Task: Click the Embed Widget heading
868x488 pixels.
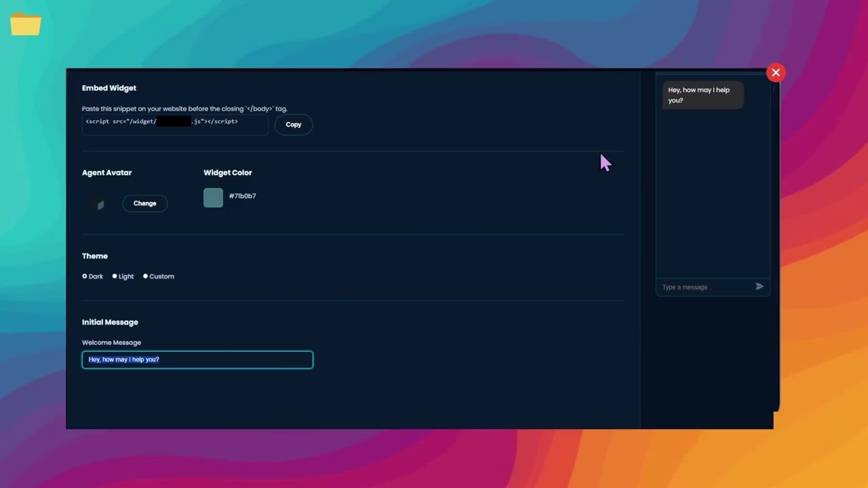Action: pyautogui.click(x=109, y=88)
